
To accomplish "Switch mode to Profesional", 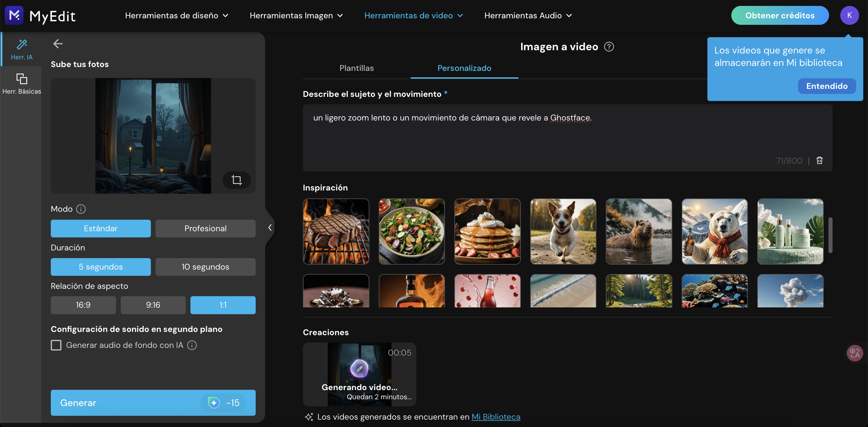I will pyautogui.click(x=205, y=229).
